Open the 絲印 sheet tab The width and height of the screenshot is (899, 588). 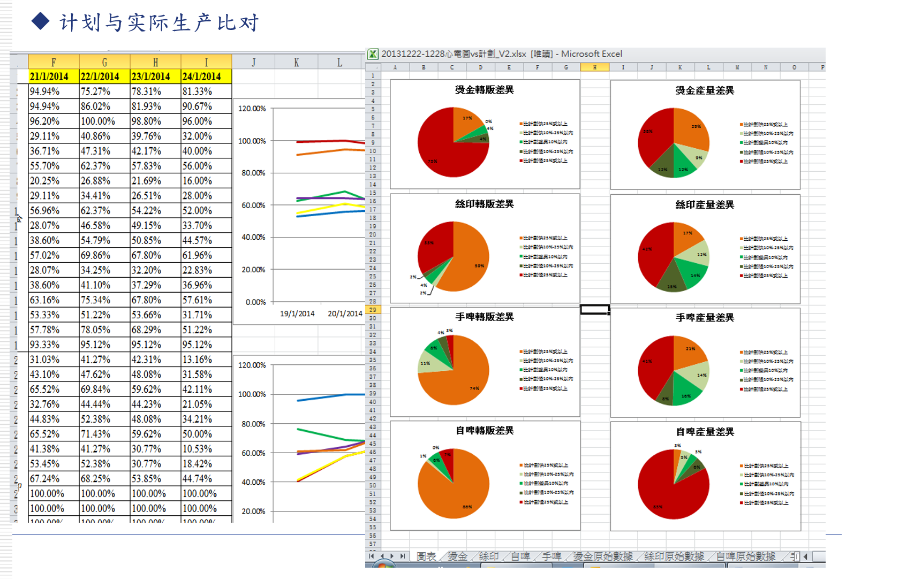point(488,556)
